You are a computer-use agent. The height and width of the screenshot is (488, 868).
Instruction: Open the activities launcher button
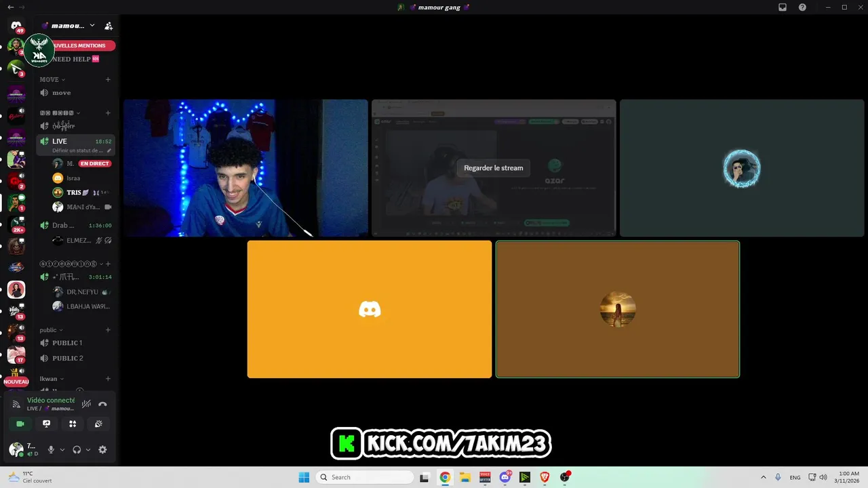[x=73, y=424]
